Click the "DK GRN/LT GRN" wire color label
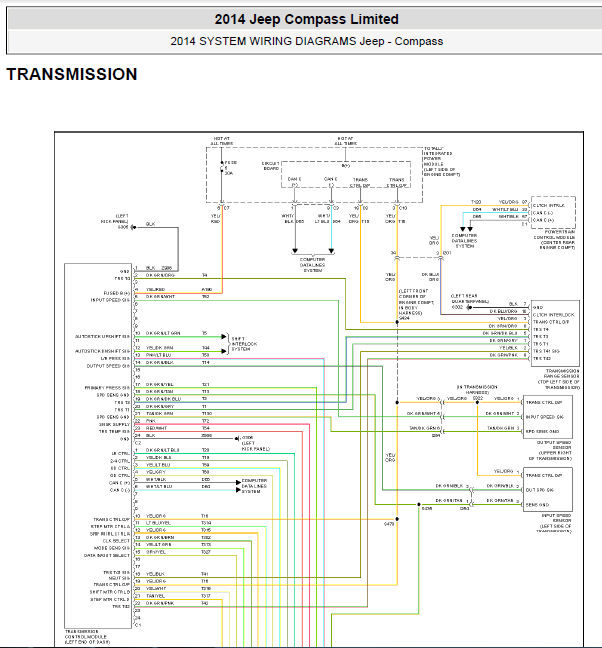 click(x=163, y=333)
